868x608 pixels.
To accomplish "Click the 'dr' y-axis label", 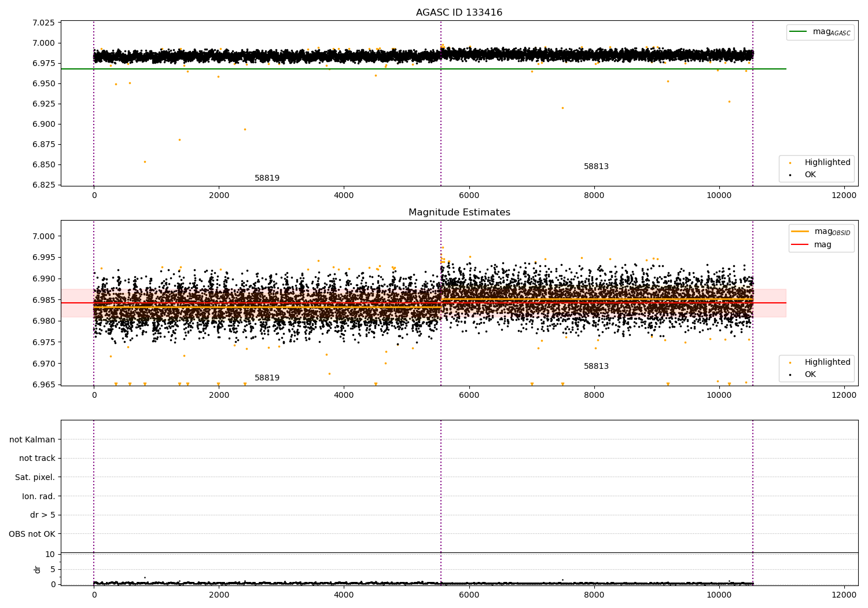I will (x=38, y=569).
